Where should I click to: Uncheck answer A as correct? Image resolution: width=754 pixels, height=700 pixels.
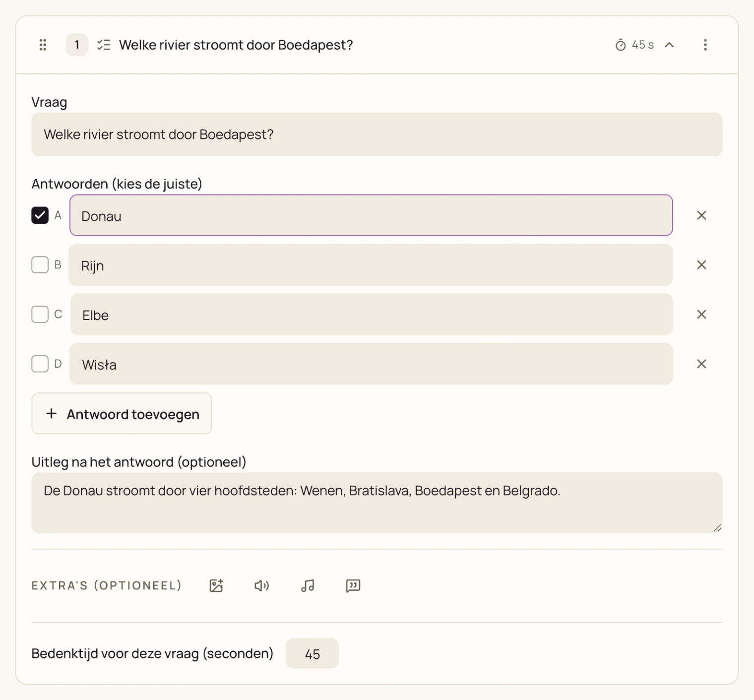coord(40,215)
